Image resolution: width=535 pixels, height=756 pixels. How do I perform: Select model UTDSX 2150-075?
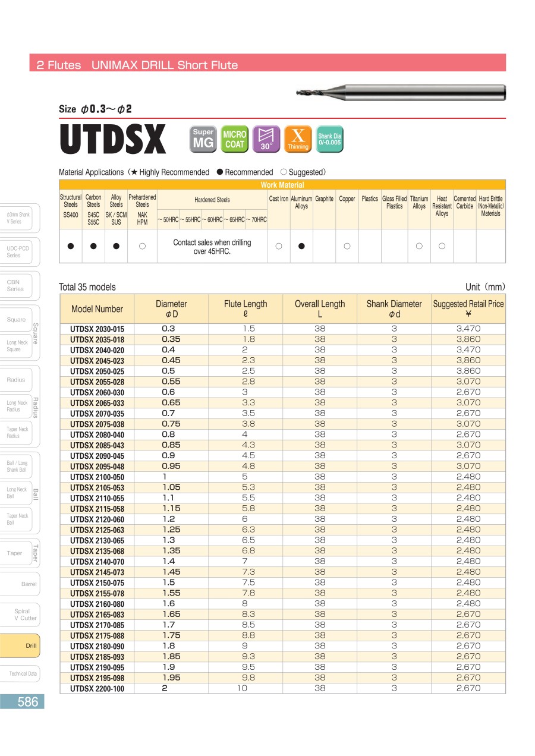pos(97,583)
